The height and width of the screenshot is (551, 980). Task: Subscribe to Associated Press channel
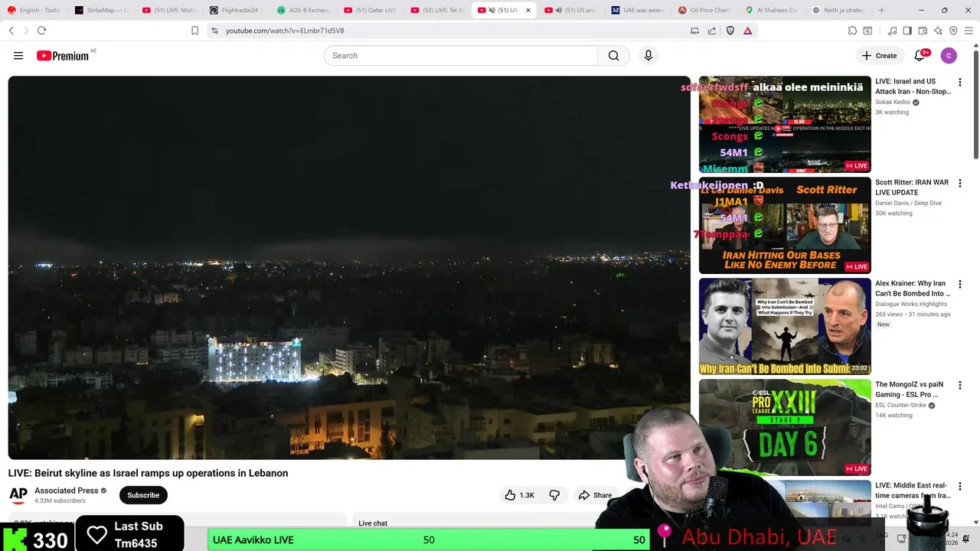(x=143, y=495)
